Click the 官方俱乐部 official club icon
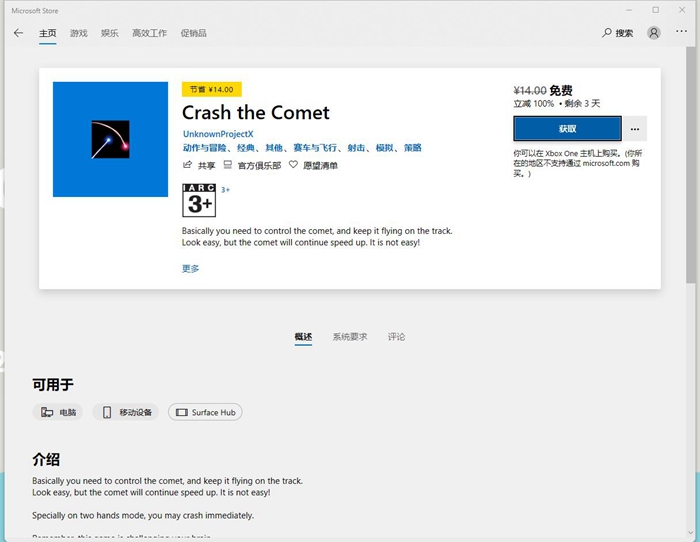 click(x=228, y=165)
